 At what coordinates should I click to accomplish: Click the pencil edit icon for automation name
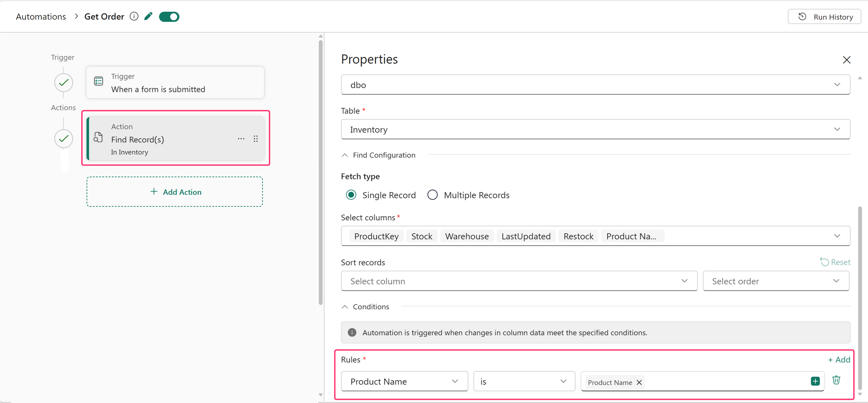coord(148,17)
